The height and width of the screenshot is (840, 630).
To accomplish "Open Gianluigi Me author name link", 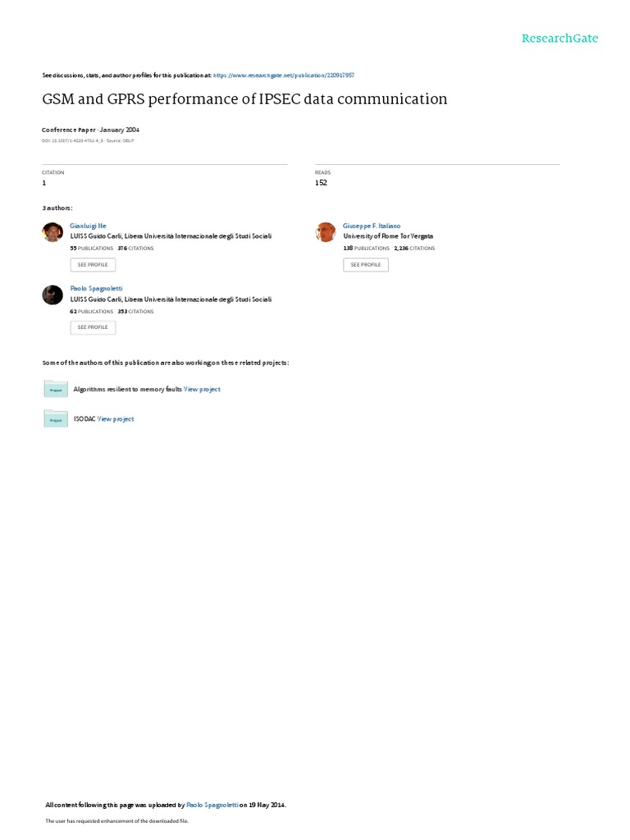I will click(88, 226).
